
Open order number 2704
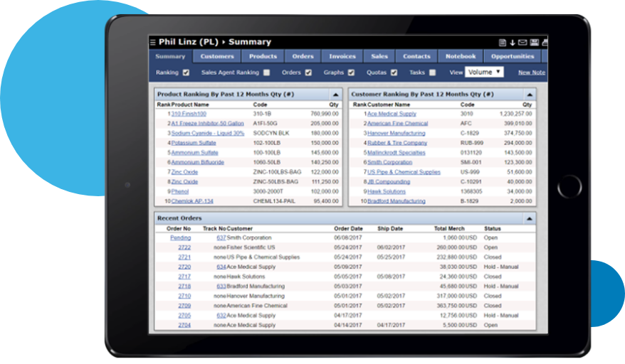(x=184, y=326)
